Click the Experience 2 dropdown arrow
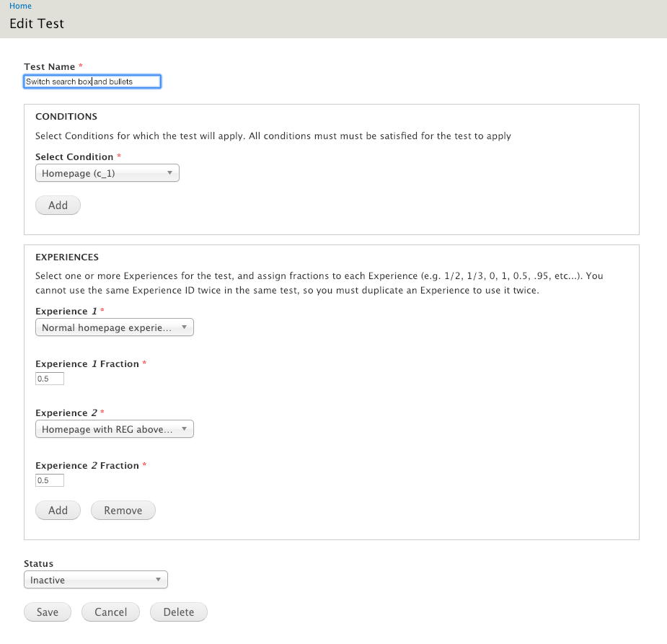This screenshot has height=644, width=667. (184, 429)
